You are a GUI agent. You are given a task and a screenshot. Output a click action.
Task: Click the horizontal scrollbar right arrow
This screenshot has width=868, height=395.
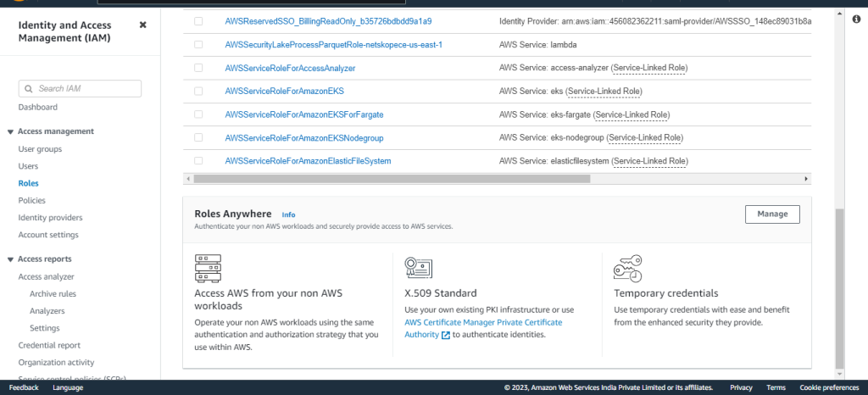point(806,179)
